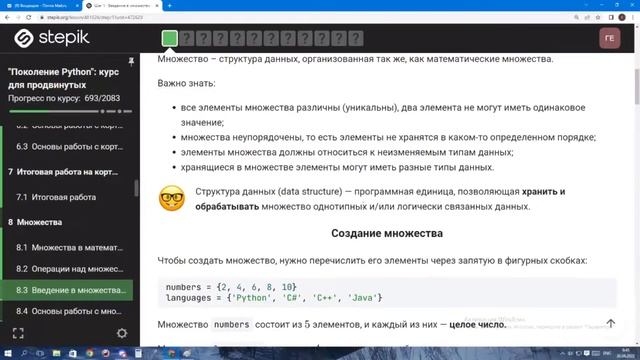640x360 pixels.
Task: Click the scroll-to-top arrow button
Action: 611,323
